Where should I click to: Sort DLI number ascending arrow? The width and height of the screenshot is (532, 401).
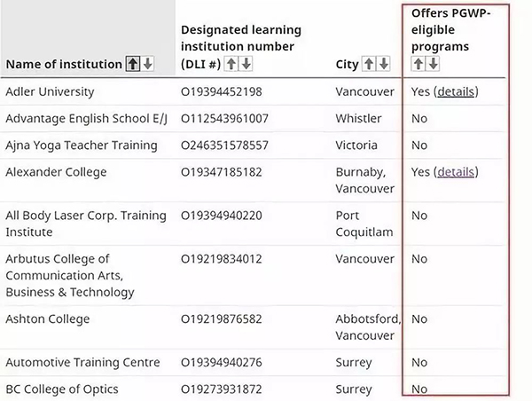(231, 64)
